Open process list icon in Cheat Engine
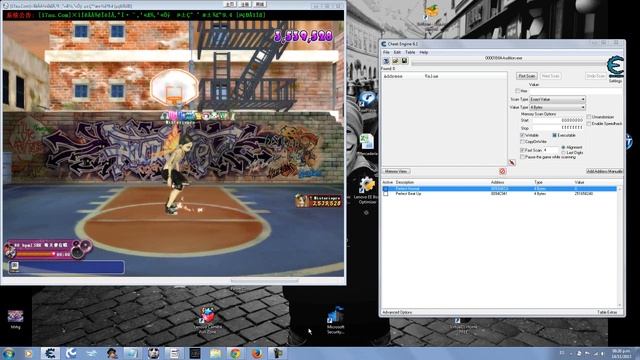Viewport: 640px width, 360px height. 386,61
